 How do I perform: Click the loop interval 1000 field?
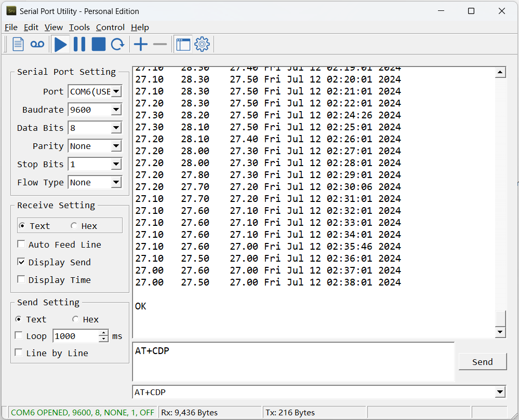(76, 336)
